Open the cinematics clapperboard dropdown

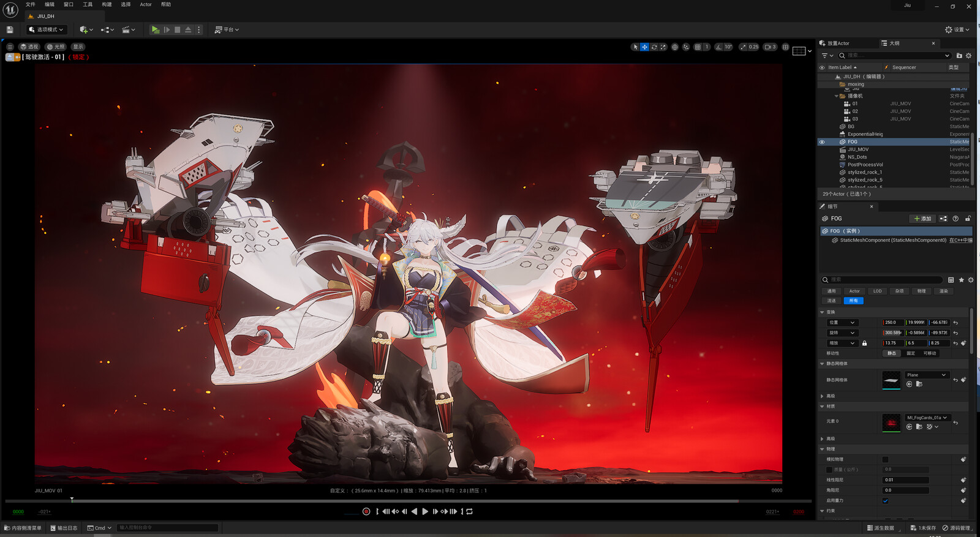point(129,29)
